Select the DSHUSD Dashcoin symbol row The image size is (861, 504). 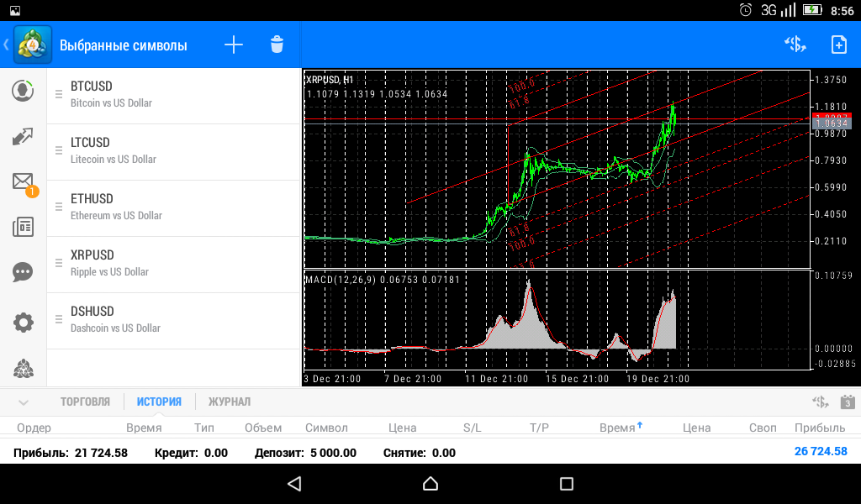point(173,321)
